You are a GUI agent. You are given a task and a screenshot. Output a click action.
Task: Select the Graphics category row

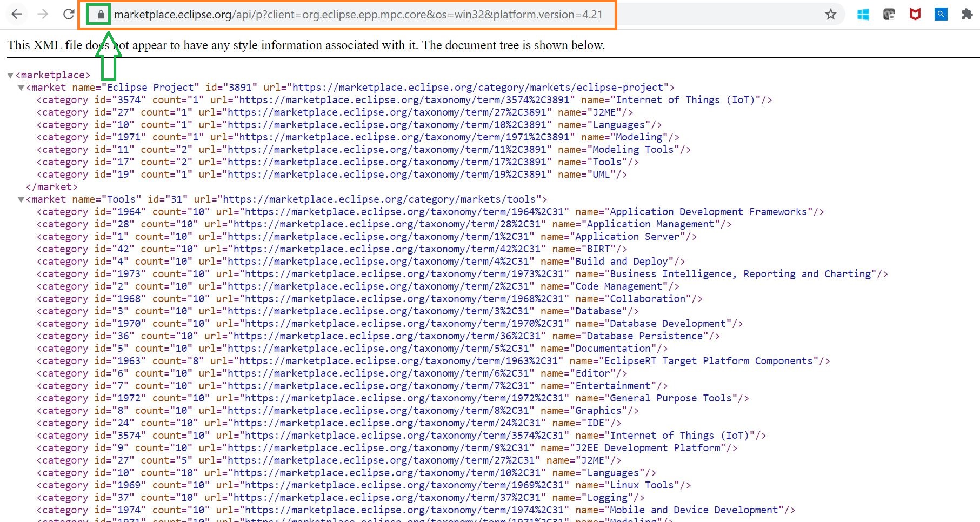338,411
